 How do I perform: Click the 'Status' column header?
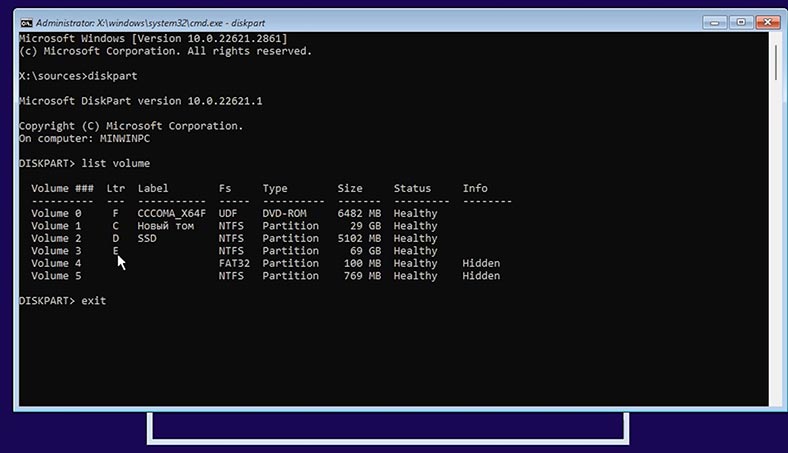click(412, 188)
